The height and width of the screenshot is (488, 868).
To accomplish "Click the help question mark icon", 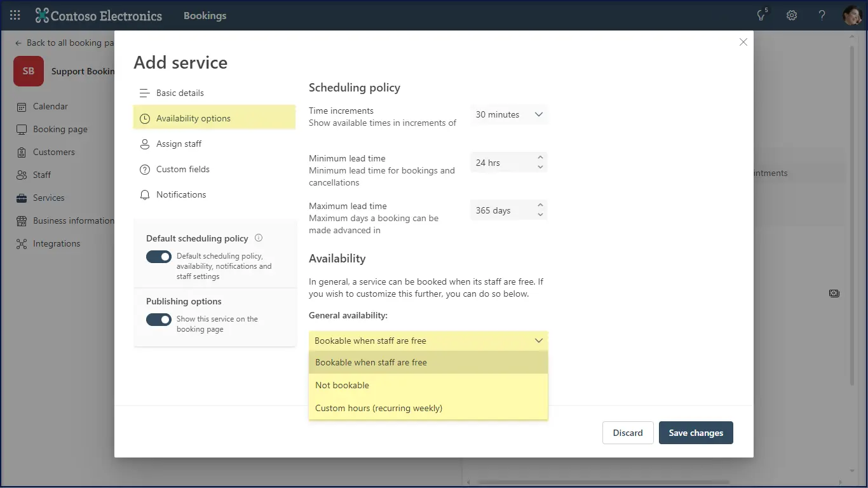I will (x=822, y=15).
